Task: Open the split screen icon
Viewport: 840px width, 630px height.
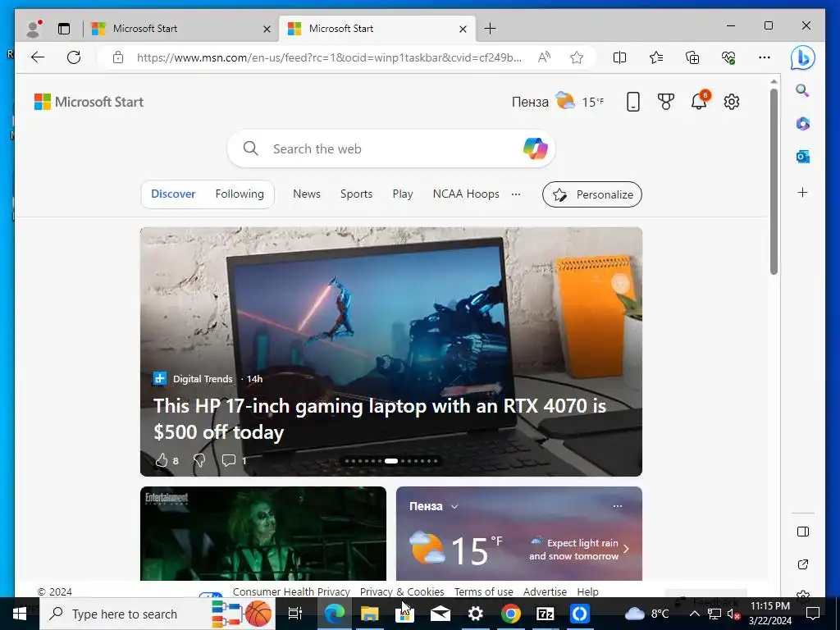Action: pyautogui.click(x=619, y=57)
